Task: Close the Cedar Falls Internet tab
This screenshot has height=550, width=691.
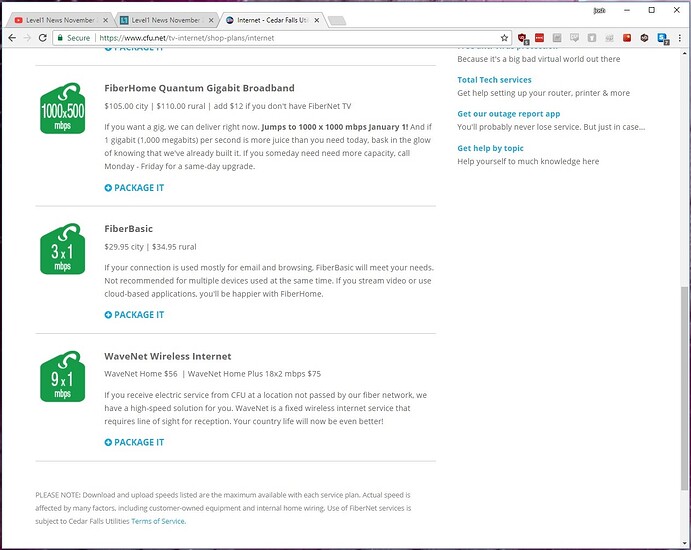Action: coord(316,20)
